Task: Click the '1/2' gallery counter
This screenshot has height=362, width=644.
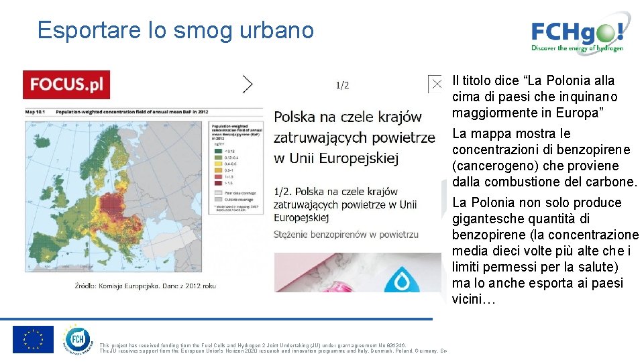Action: [x=342, y=85]
